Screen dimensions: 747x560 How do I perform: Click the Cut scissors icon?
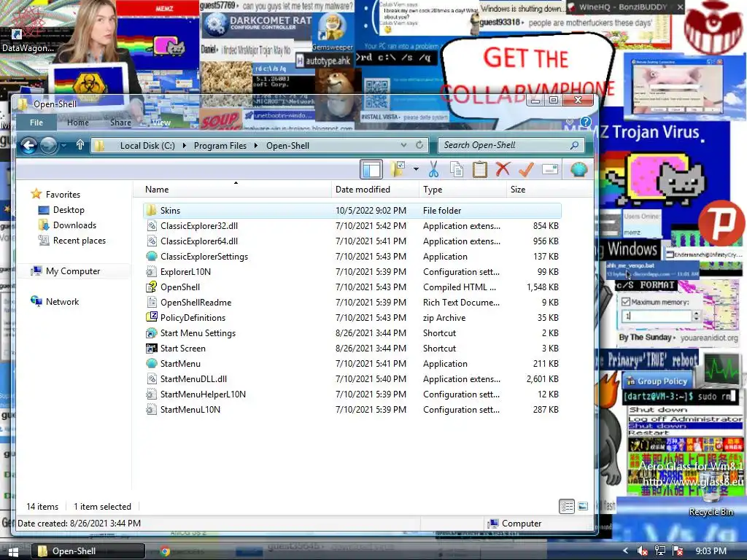coord(433,169)
